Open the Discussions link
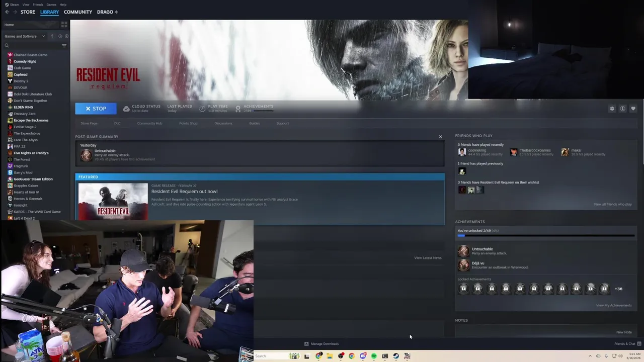Screen dimensions: 644x362 223,123
